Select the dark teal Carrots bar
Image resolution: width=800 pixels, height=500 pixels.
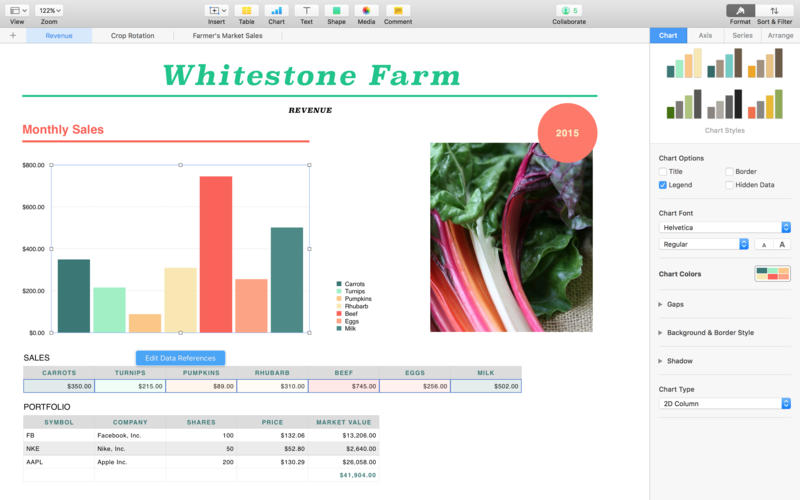point(74,296)
